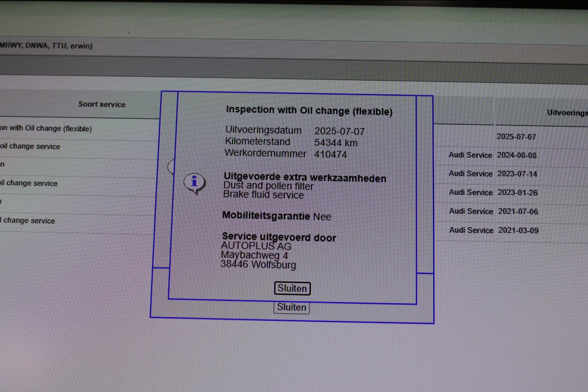Image resolution: width=588 pixels, height=392 pixels.
Task: Pick the service entry dated 2021-03-09
Action: pyautogui.click(x=518, y=230)
